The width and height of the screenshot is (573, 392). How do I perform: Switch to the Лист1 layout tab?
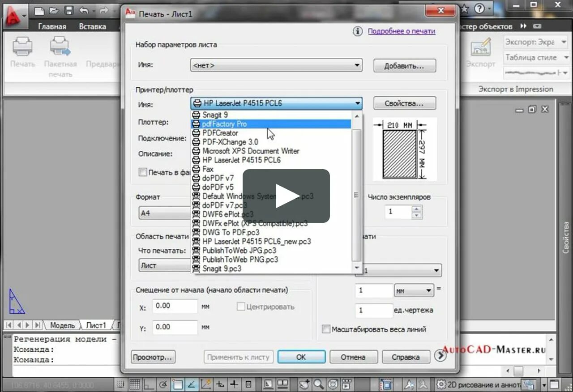pos(96,325)
